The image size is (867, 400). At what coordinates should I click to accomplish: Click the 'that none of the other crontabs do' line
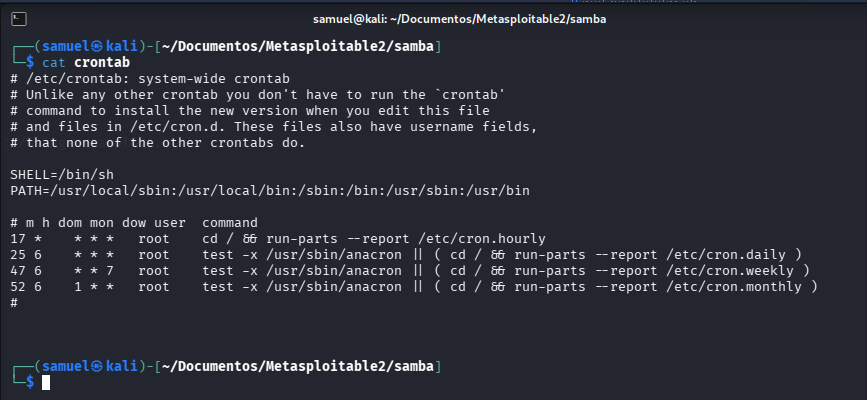tap(159, 142)
